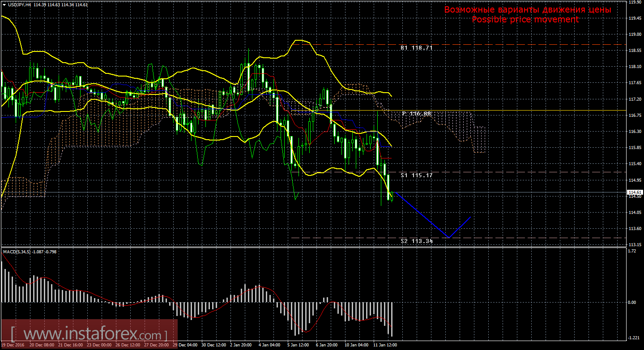
Task: Select the -1.221 MACD scale value
Action: click(635, 338)
